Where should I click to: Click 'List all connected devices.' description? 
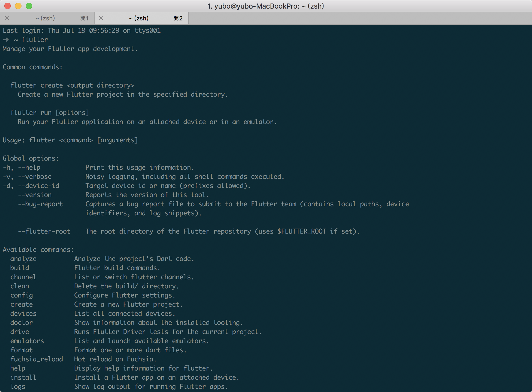click(125, 314)
